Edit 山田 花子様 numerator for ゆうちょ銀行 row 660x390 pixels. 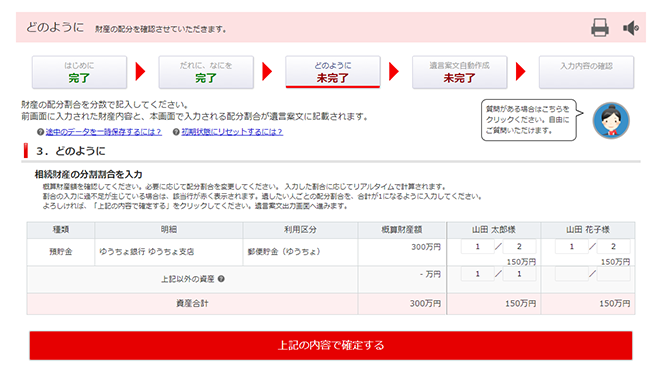coord(572,247)
